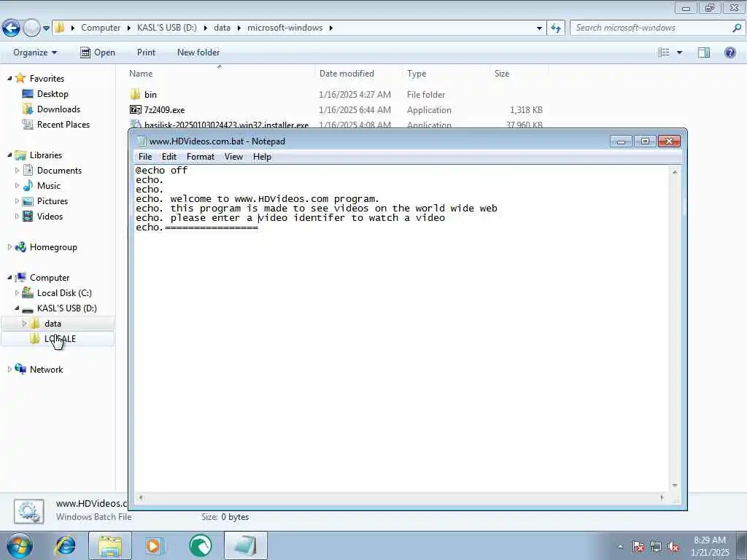
Task: Collapse the Favorites group
Action: pos(9,78)
